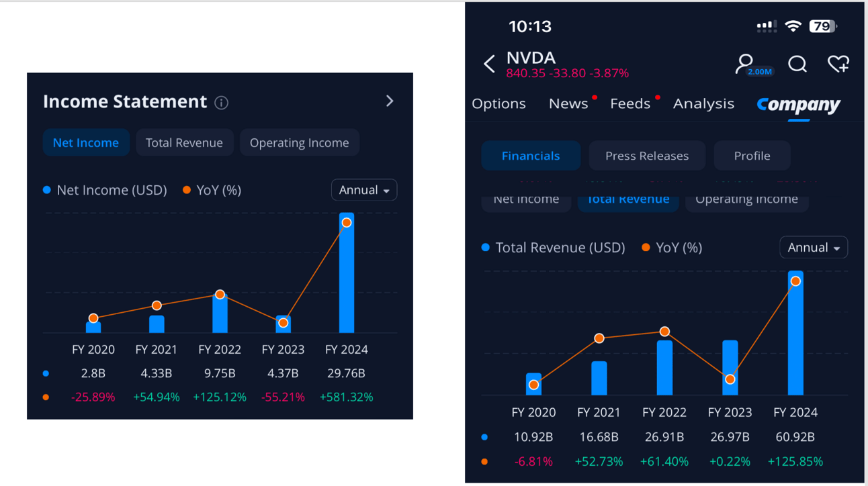Click the blue dot beside Net Income (USD)
Screen dimensions: 868x486
click(47, 190)
